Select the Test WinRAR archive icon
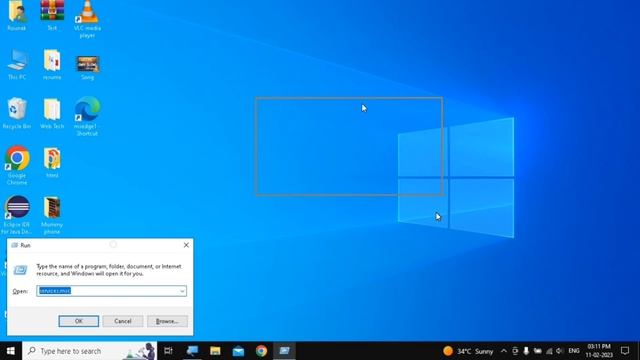The width and height of the screenshot is (640, 360). point(52,15)
